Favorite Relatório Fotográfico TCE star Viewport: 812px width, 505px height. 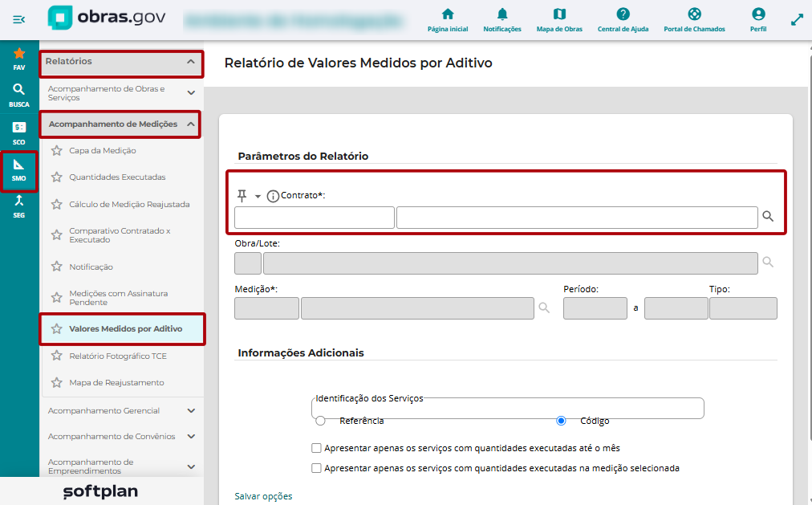(57, 356)
